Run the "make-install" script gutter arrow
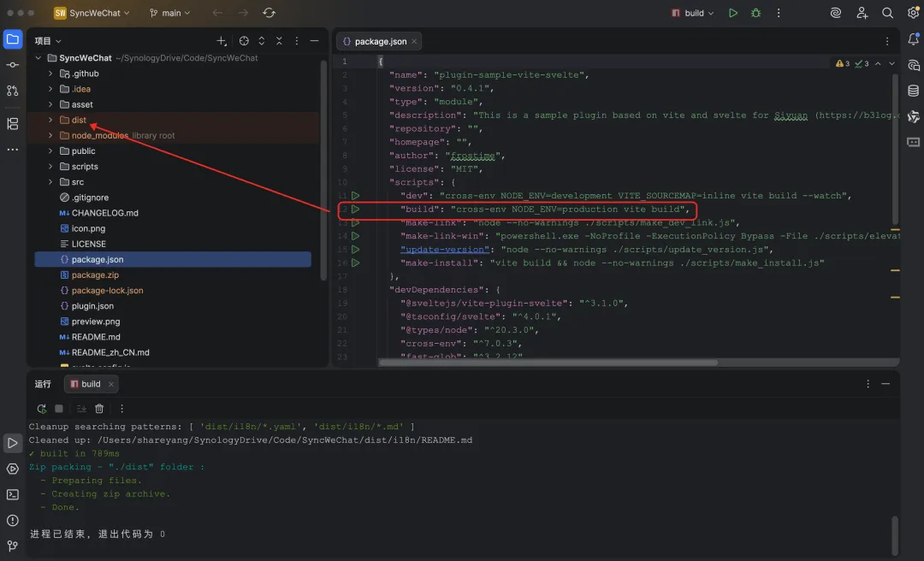The width and height of the screenshot is (924, 561). coord(355,263)
